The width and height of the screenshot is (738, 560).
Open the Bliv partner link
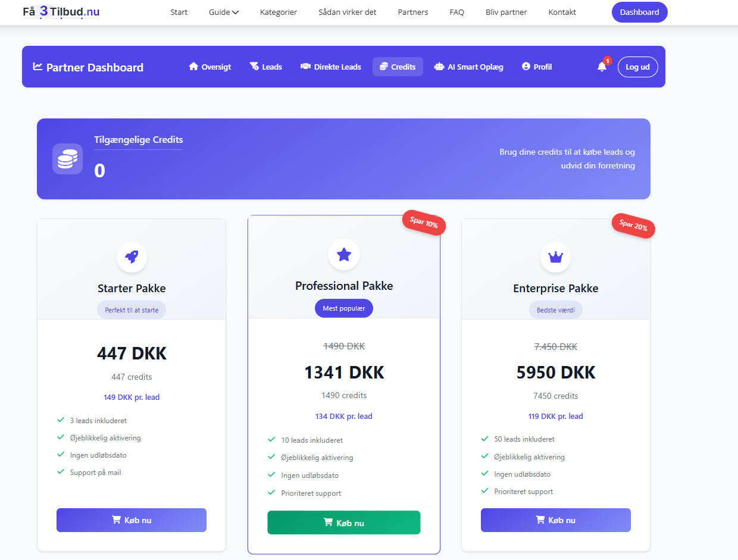pos(506,12)
